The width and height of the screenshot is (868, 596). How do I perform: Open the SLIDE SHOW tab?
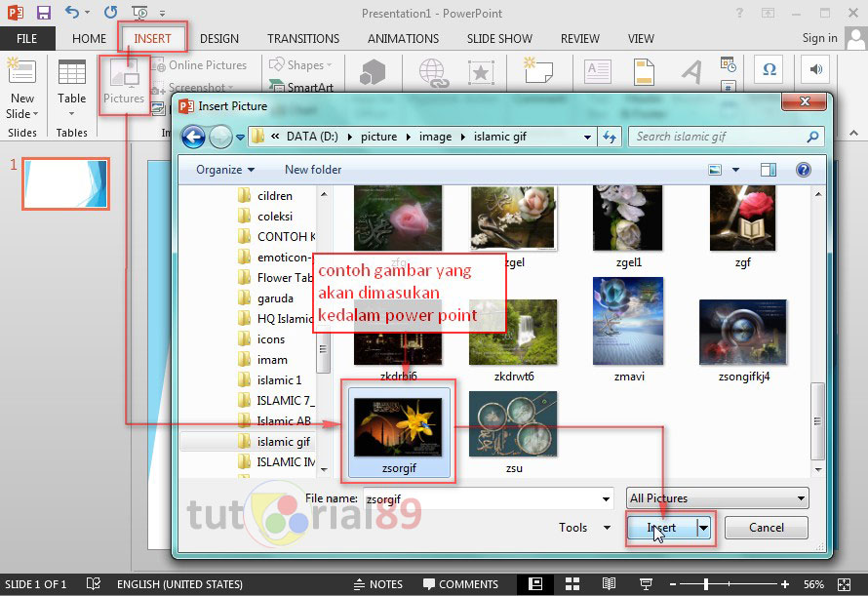(499, 38)
